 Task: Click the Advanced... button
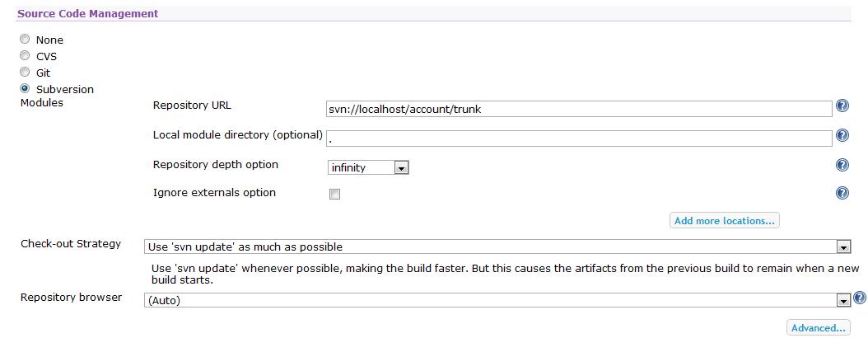pyautogui.click(x=818, y=328)
